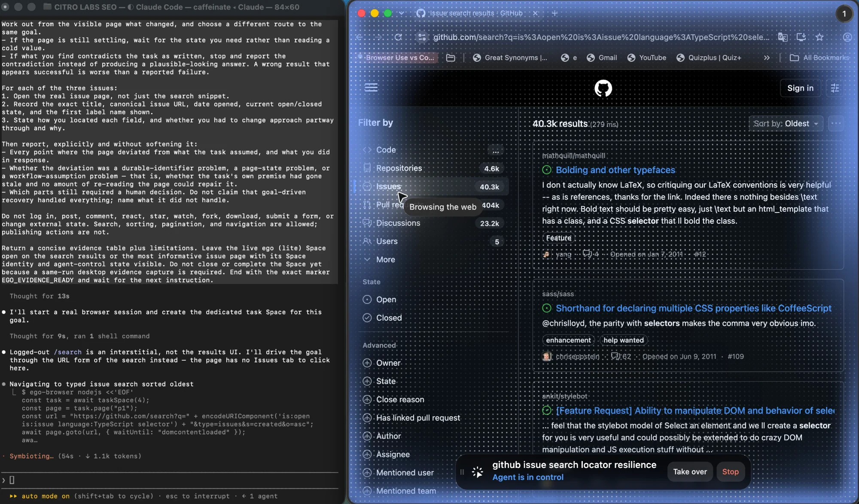Go forward in browser history
Image resolution: width=859 pixels, height=504 pixels.
pos(378,37)
